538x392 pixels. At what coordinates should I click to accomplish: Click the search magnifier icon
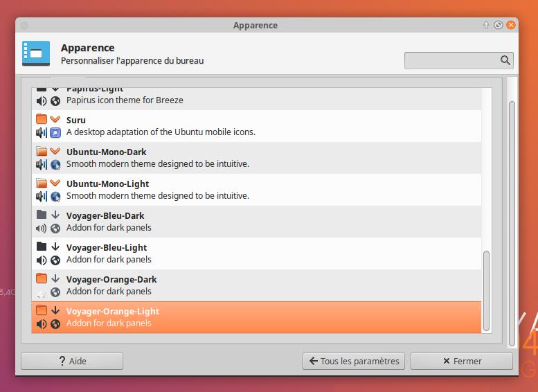click(x=505, y=60)
